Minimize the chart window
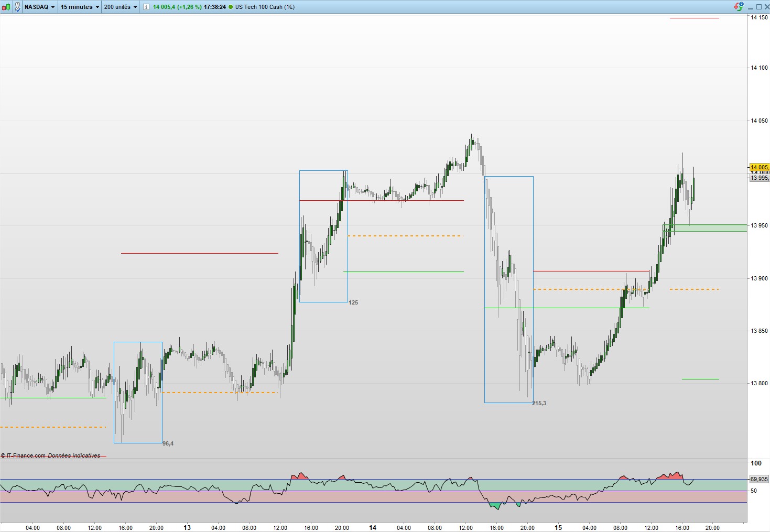 pyautogui.click(x=751, y=7)
